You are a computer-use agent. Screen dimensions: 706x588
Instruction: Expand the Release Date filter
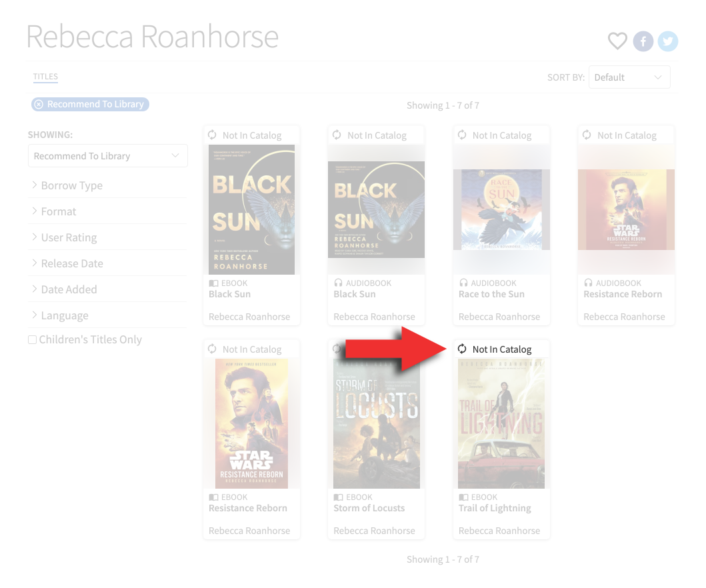click(107, 263)
